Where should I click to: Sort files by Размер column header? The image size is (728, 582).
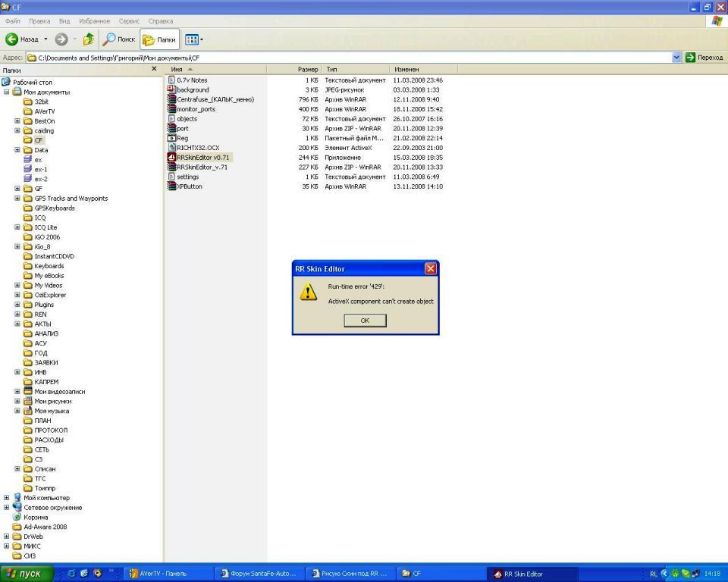[x=307, y=69]
